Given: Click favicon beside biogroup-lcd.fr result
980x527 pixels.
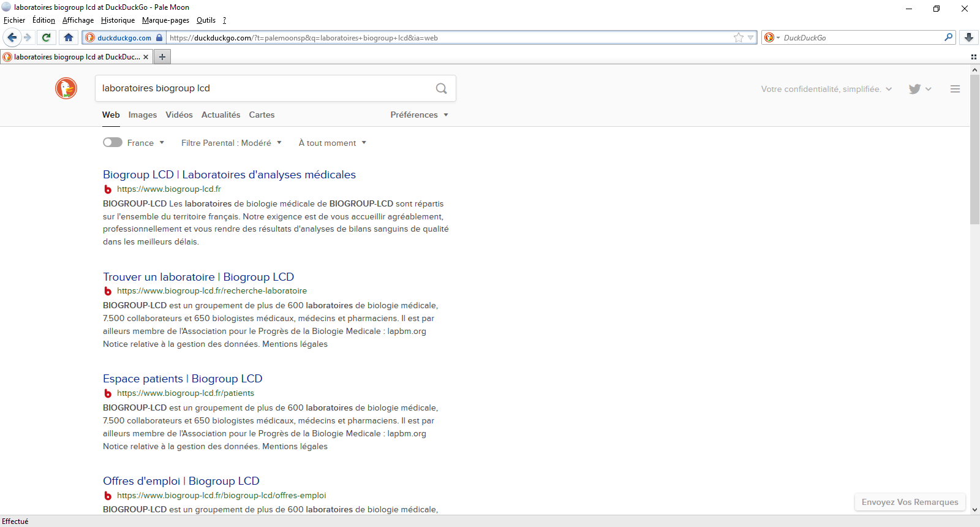Looking at the screenshot, I should point(108,189).
